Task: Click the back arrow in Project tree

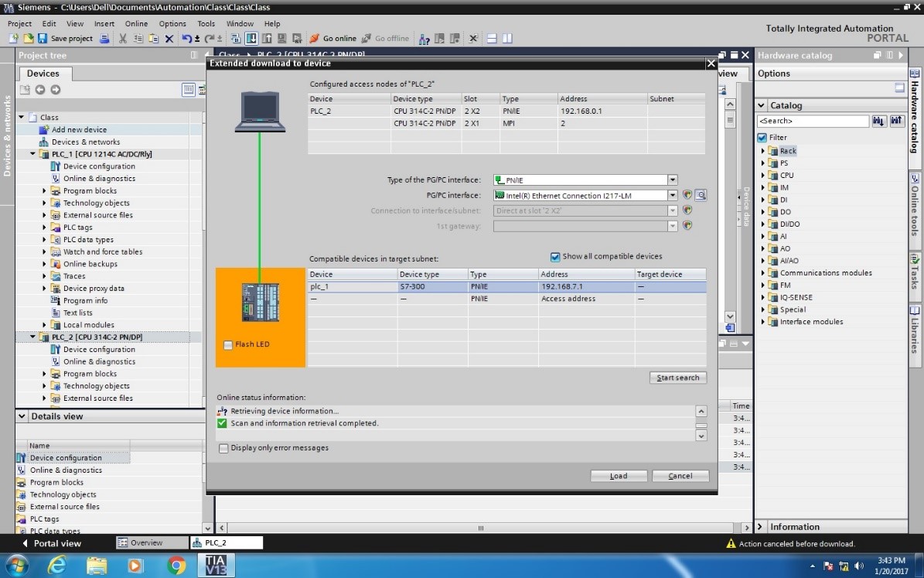Action: [40, 90]
